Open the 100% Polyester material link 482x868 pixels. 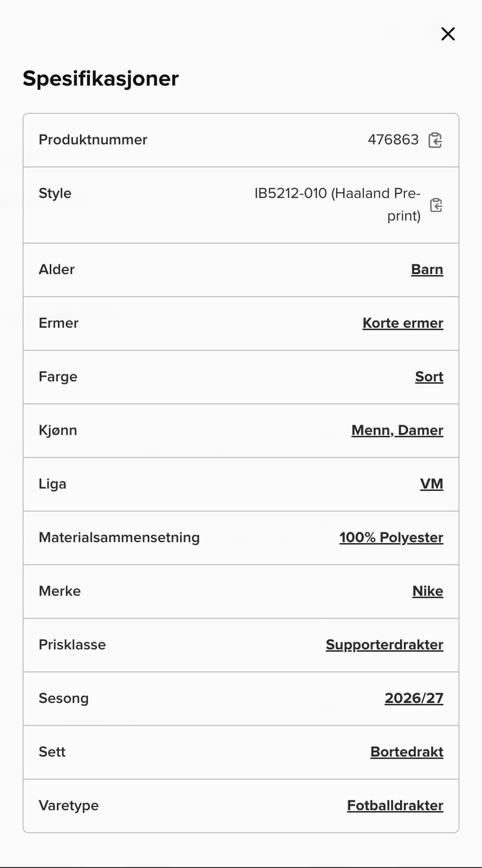[391, 538]
